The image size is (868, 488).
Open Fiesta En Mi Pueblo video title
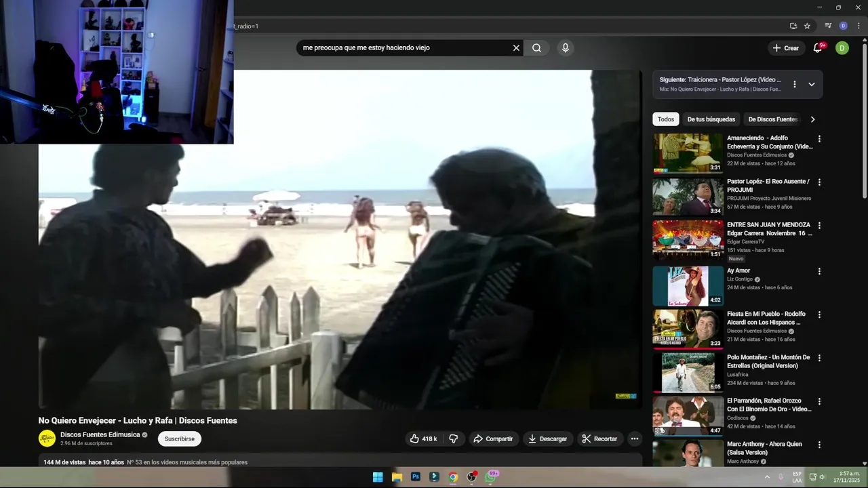(766, 318)
